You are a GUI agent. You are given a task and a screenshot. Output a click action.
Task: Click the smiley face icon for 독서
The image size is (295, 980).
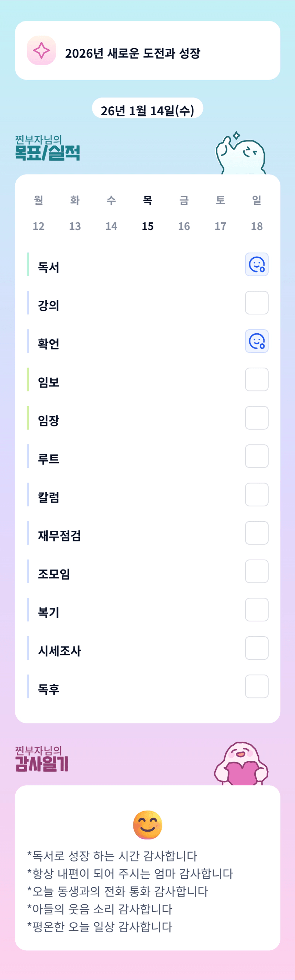click(x=256, y=264)
